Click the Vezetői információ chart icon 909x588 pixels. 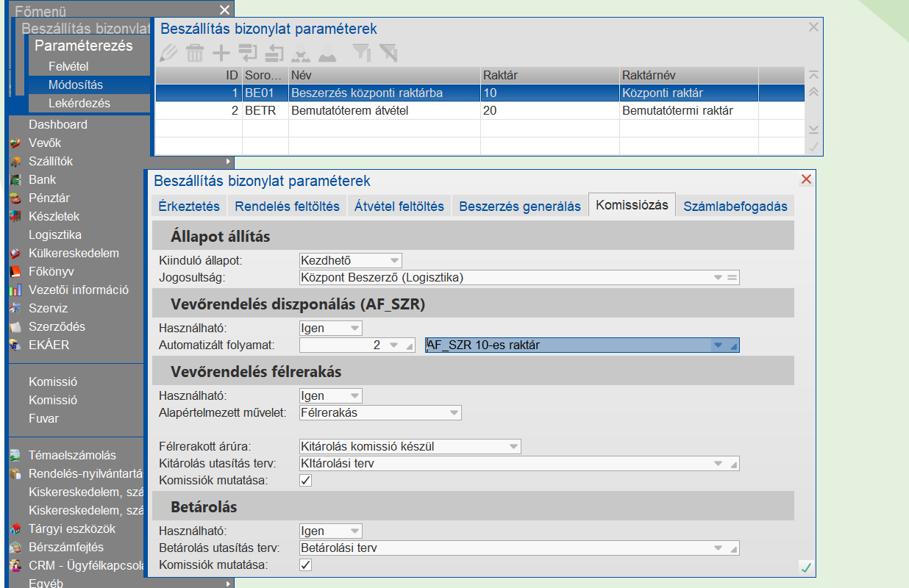(15, 290)
